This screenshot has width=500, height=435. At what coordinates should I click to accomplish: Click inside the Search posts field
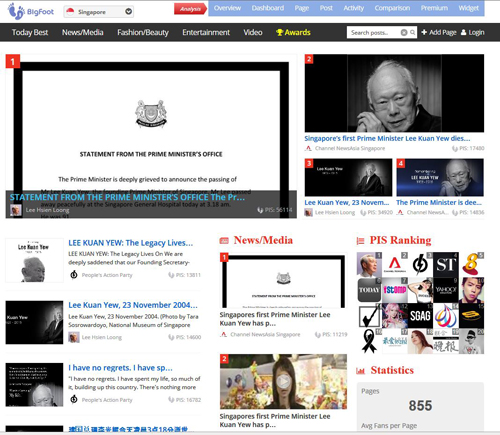pyautogui.click(x=374, y=32)
